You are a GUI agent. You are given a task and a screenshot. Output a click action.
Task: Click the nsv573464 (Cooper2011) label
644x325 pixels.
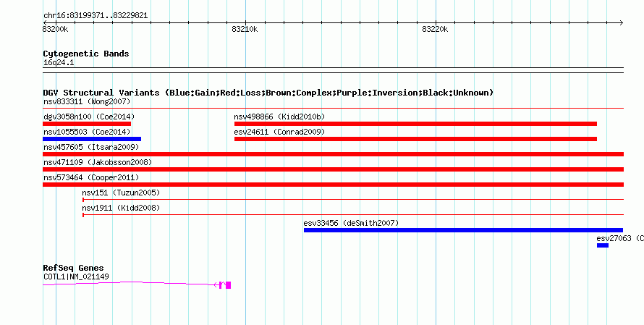[91, 177]
